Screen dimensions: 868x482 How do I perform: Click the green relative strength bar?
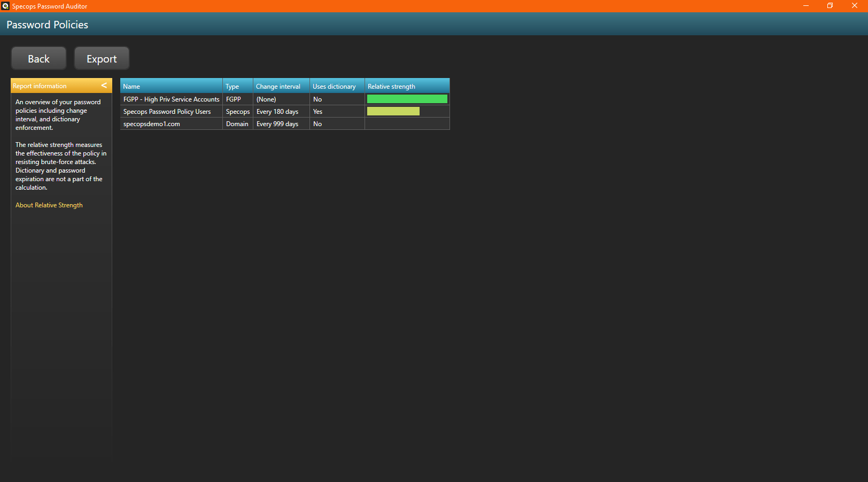(x=407, y=99)
